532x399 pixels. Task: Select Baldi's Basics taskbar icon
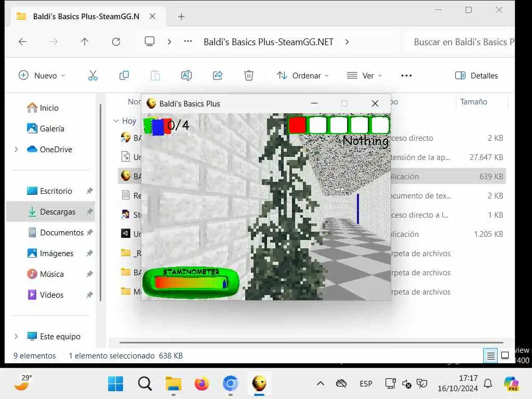pyautogui.click(x=259, y=383)
